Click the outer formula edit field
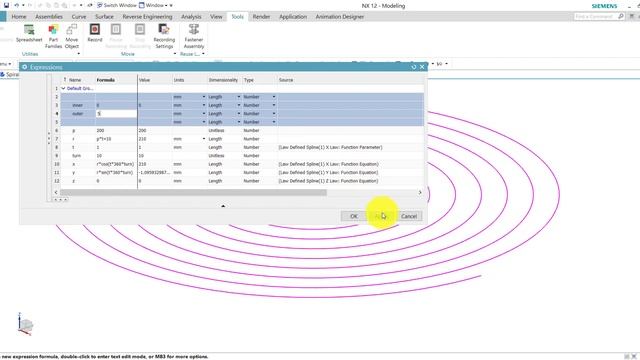Image resolution: width=640 pixels, height=360 pixels. click(116, 113)
